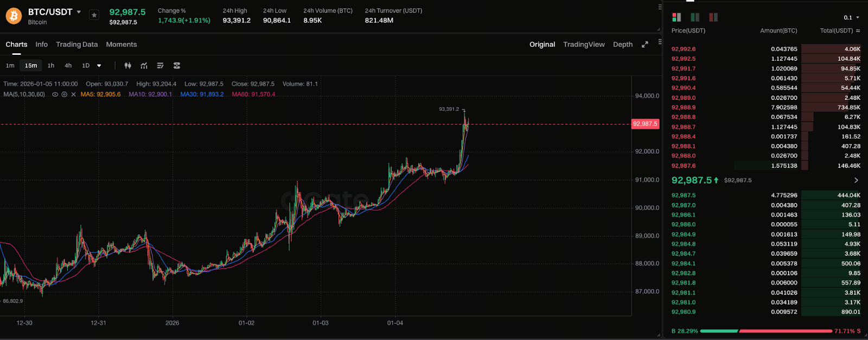Select ask price 92,987.6
This screenshot has height=340, width=868.
[684, 166]
